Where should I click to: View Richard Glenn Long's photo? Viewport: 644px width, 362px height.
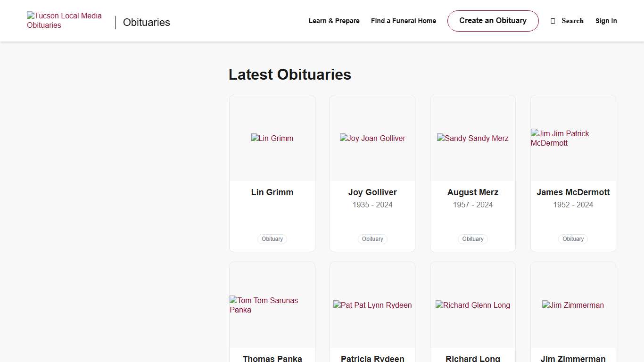coord(472,305)
